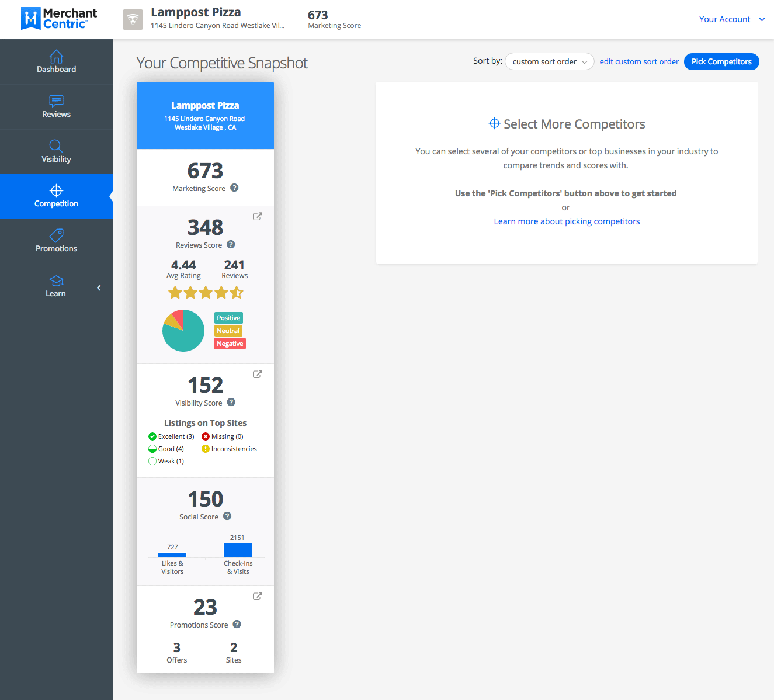Open the Promotions section
The width and height of the screenshot is (774, 700).
click(56, 241)
